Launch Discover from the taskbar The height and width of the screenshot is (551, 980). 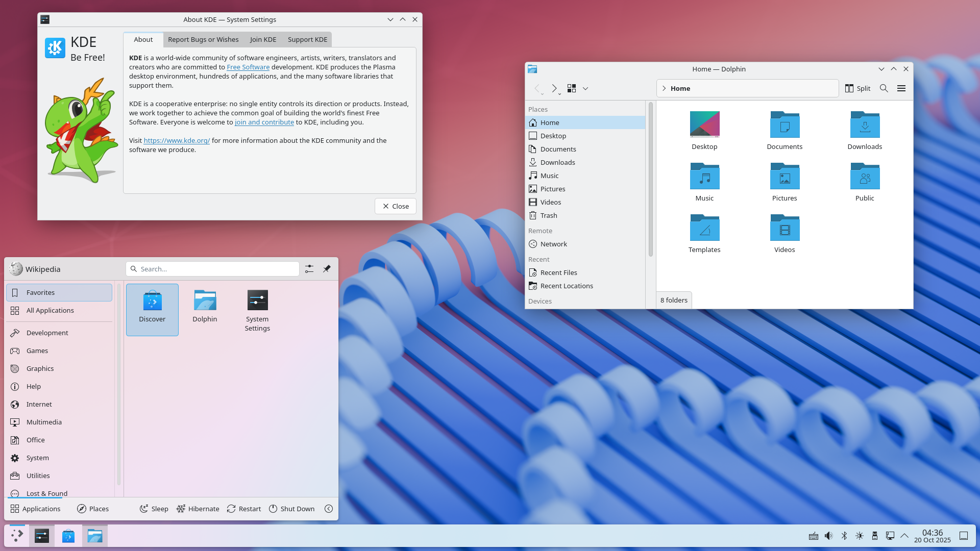(68, 535)
